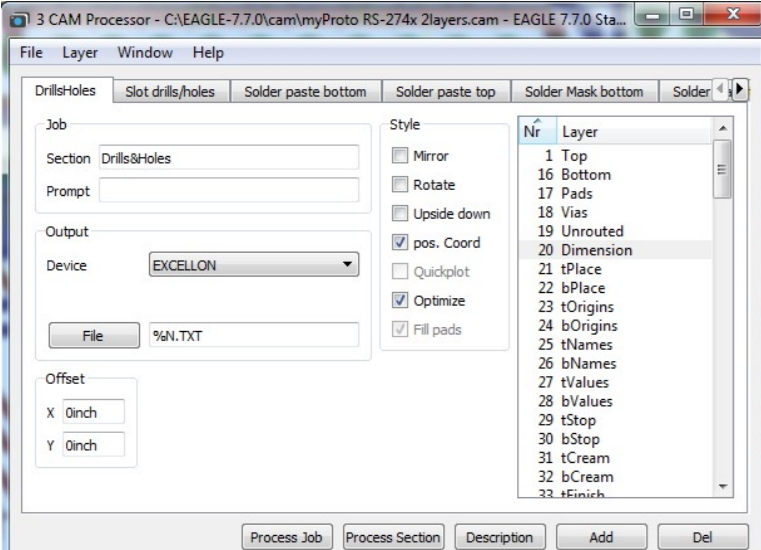
Task: Open the Device dropdown showing EXCELLON
Action: click(x=252, y=266)
